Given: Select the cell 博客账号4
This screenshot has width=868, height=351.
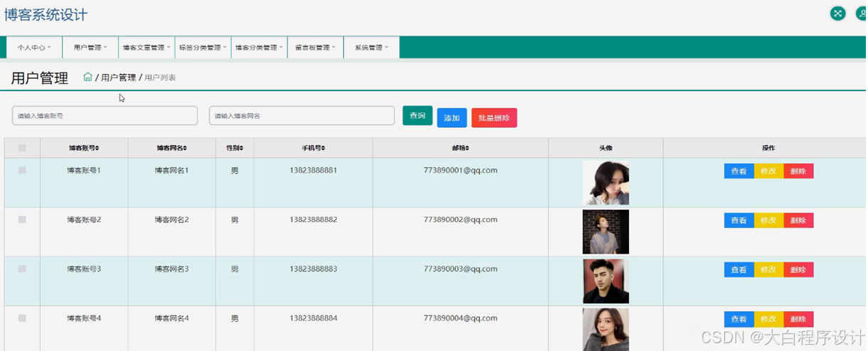Looking at the screenshot, I should pyautogui.click(x=84, y=318).
